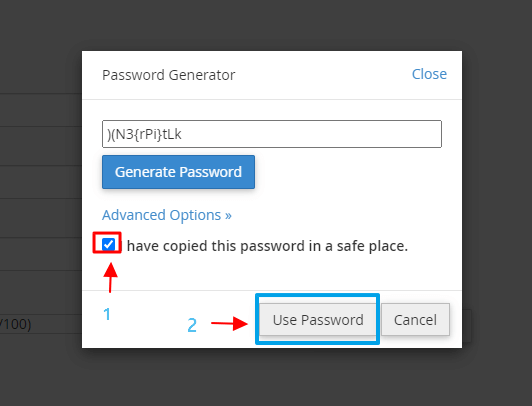This screenshot has height=406, width=532.
Task: Click the » chevron after Advanced Options
Action: point(228,215)
